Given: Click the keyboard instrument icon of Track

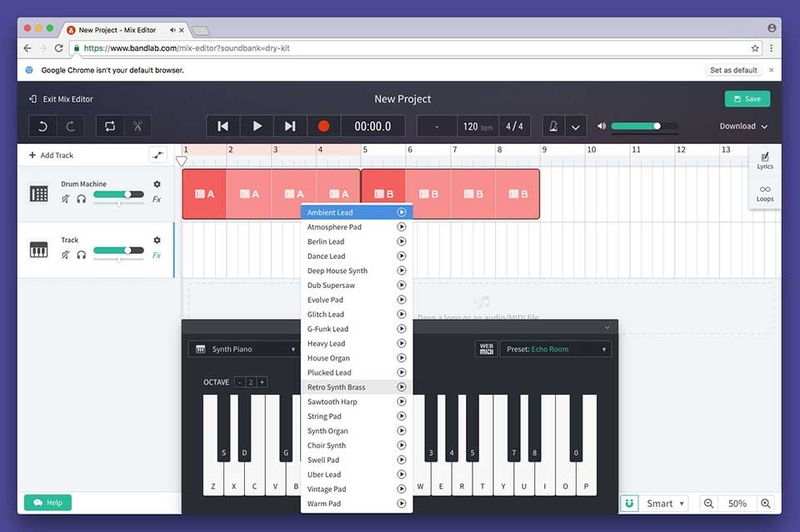Looking at the screenshot, I should click(x=39, y=249).
